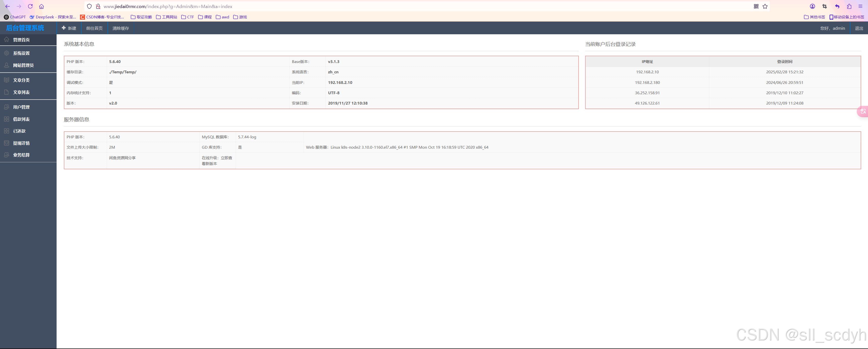Click 前往首页 in the top bar

[94, 28]
